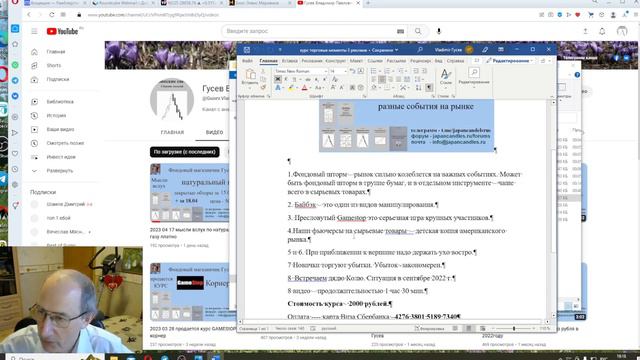Image resolution: width=640 pixels, height=360 pixels.
Task: Open the Editing (Редактирование) ribbon group button
Action: 474,78
